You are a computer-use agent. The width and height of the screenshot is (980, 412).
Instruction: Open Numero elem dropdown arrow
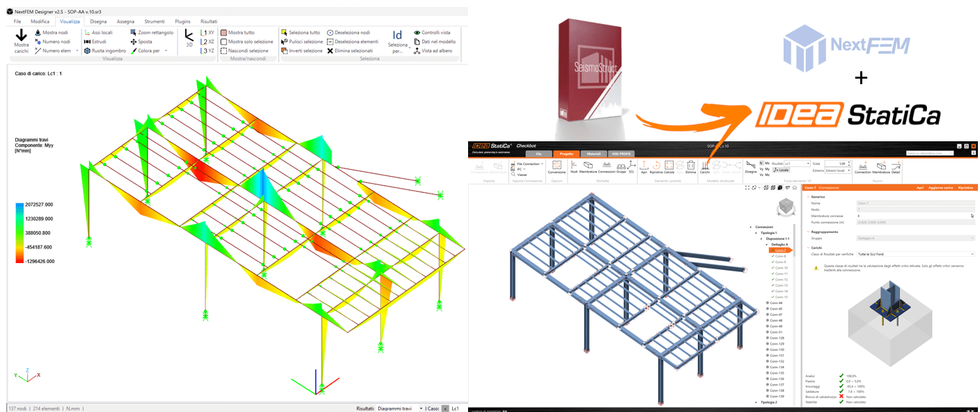pos(77,50)
